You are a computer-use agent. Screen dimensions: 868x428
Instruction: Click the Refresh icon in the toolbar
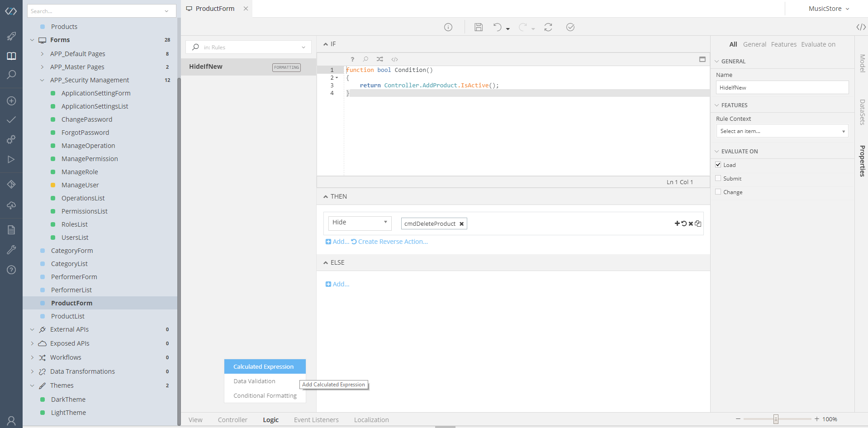tap(548, 27)
